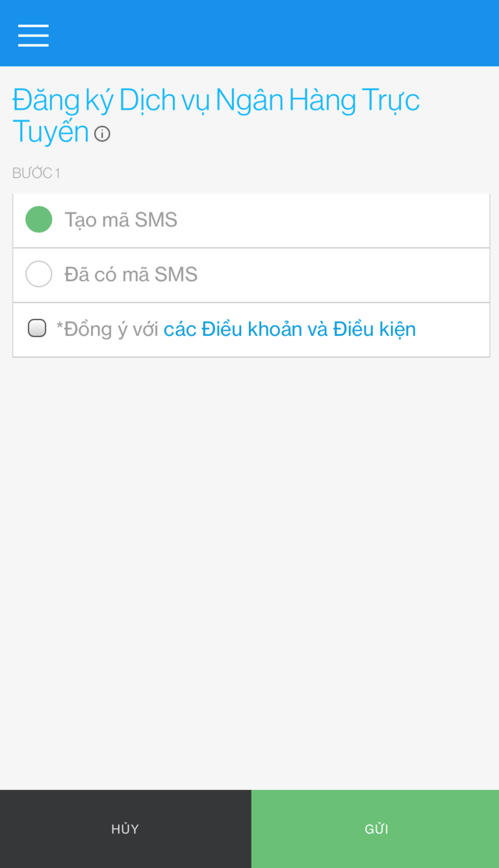Tap the menu icon in the blue header
The width and height of the screenshot is (499, 868).
[x=32, y=35]
